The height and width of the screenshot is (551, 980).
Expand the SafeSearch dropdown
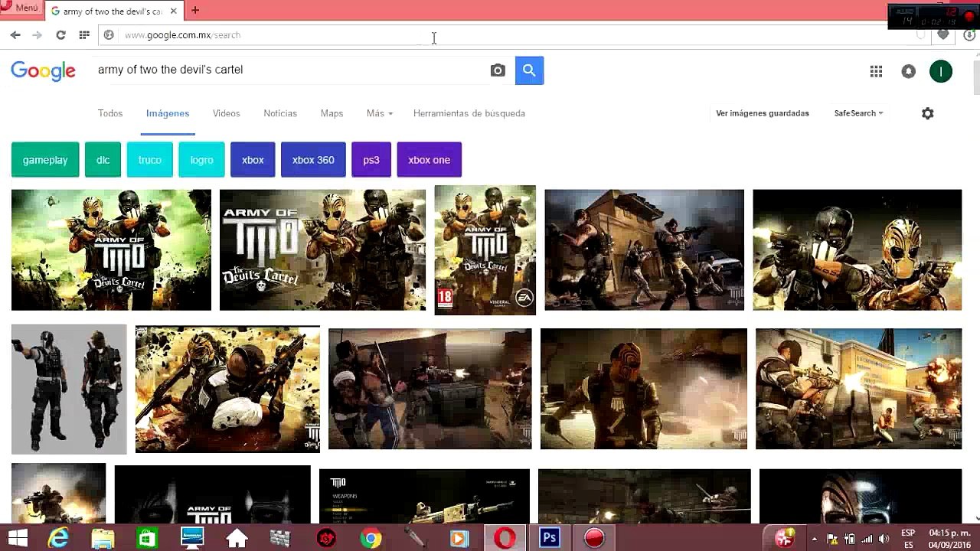point(859,113)
